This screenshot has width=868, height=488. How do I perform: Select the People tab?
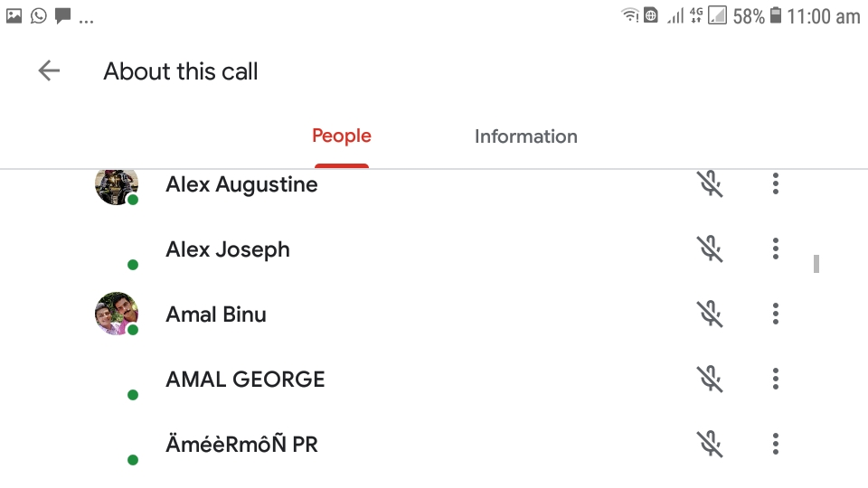tap(342, 137)
